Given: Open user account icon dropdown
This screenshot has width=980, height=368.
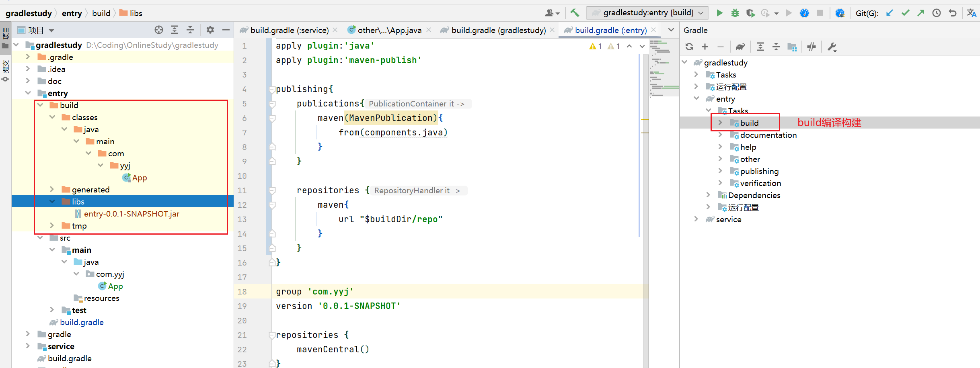Looking at the screenshot, I should tap(552, 13).
